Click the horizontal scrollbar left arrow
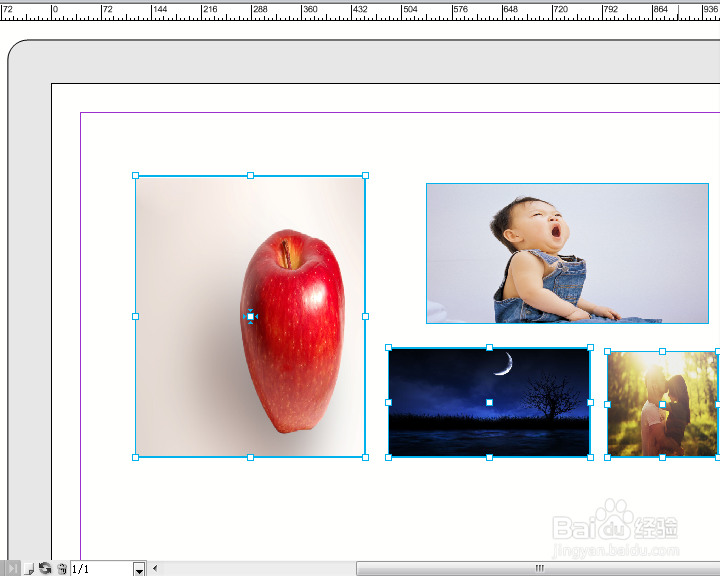Image resolution: width=720 pixels, height=576 pixels. point(155,569)
